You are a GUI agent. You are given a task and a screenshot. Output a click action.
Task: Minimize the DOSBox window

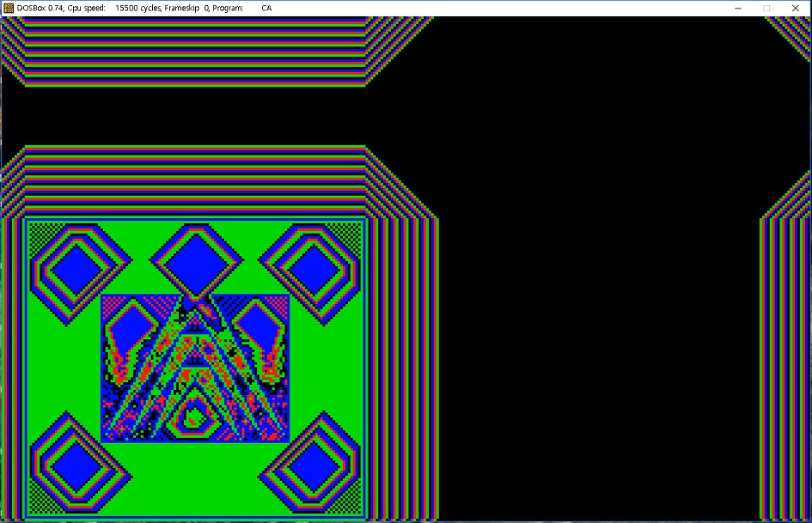pos(738,9)
